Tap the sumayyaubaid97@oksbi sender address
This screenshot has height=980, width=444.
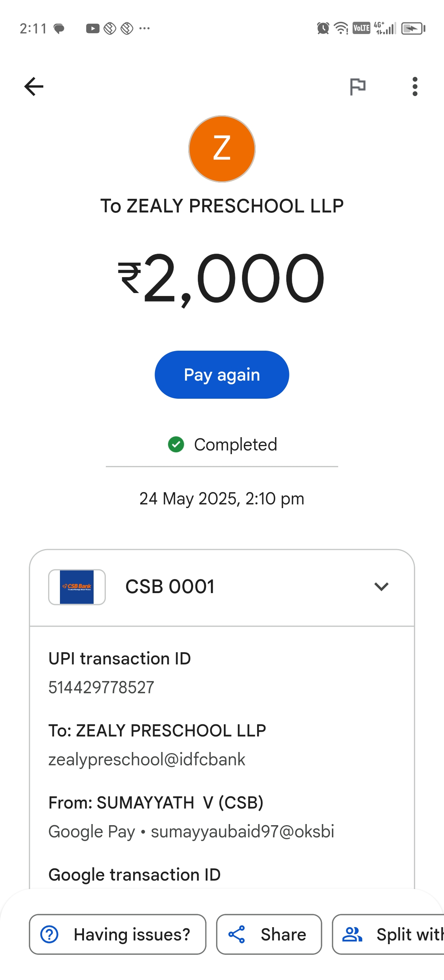(243, 831)
